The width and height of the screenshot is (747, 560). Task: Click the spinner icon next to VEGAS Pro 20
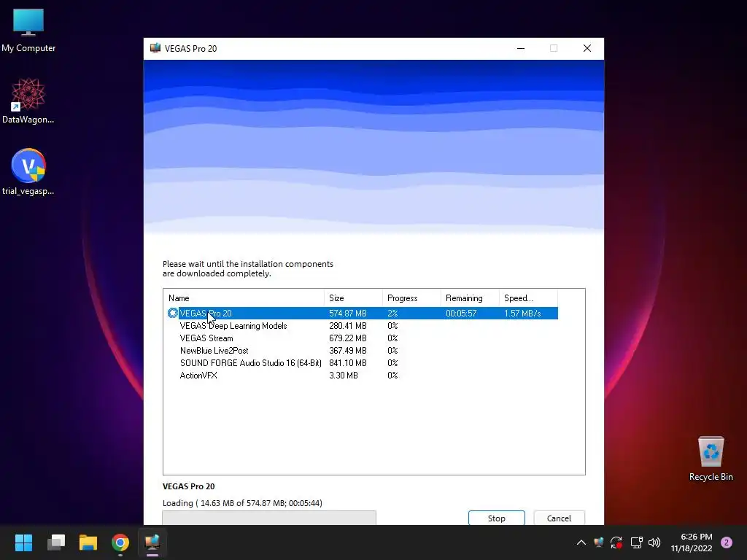[172, 313]
